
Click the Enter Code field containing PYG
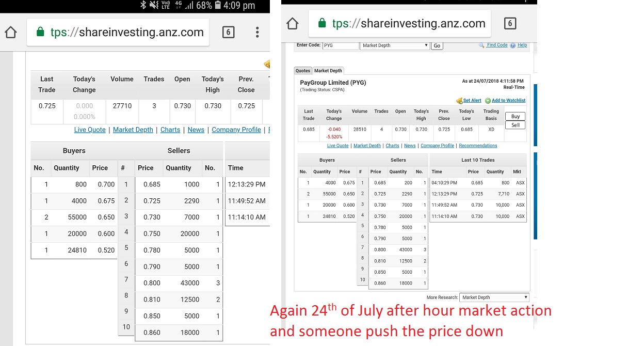(x=341, y=45)
